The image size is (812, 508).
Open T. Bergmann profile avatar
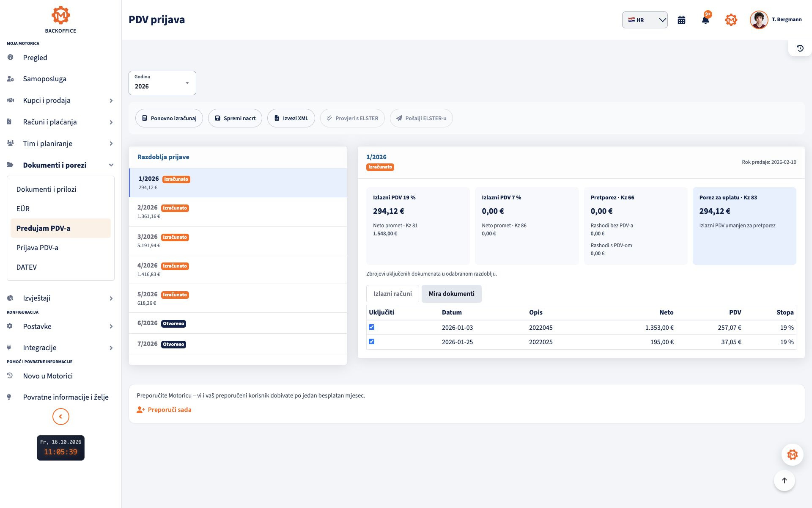point(759,20)
